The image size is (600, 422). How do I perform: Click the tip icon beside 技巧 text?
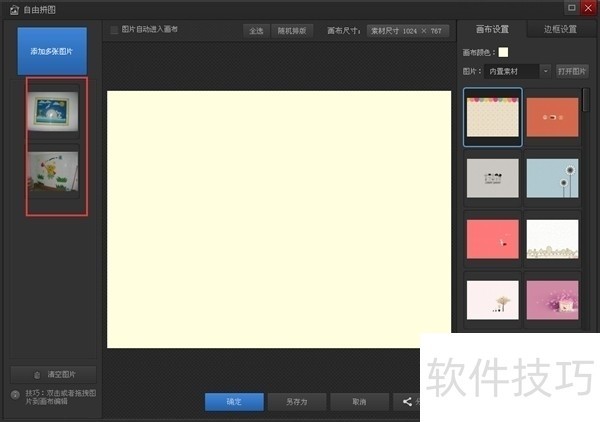tap(15, 395)
